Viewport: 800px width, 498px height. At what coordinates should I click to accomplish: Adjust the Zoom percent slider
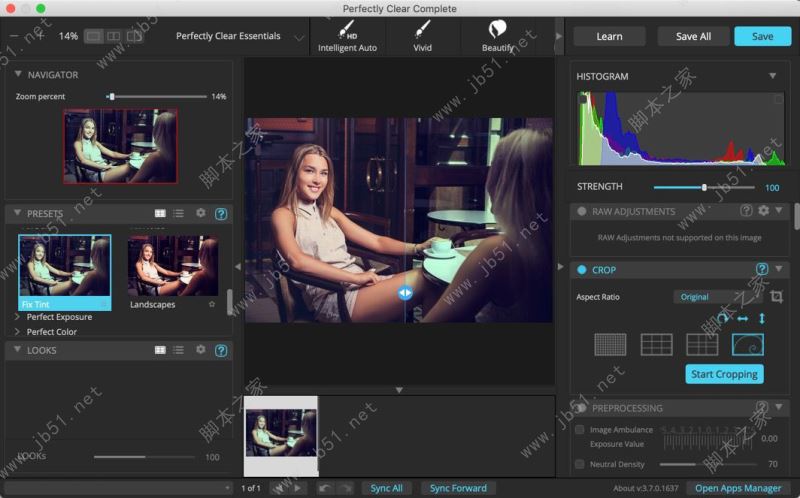[x=156, y=96]
